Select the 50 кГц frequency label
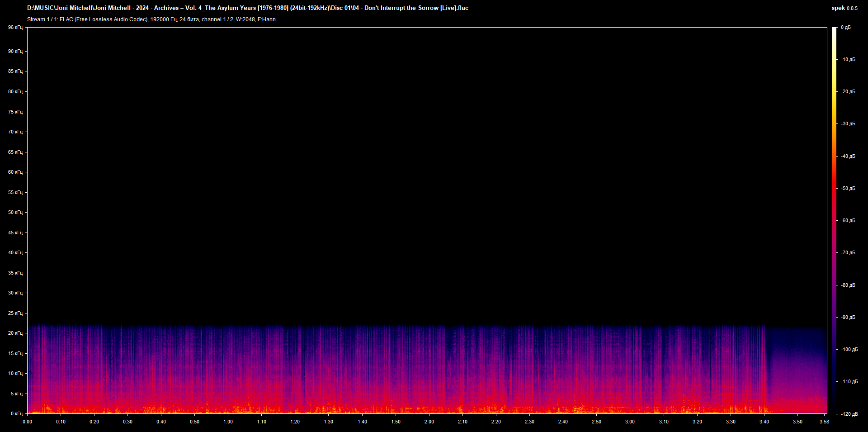Screen dimensions: 868x432 pyautogui.click(x=15, y=212)
